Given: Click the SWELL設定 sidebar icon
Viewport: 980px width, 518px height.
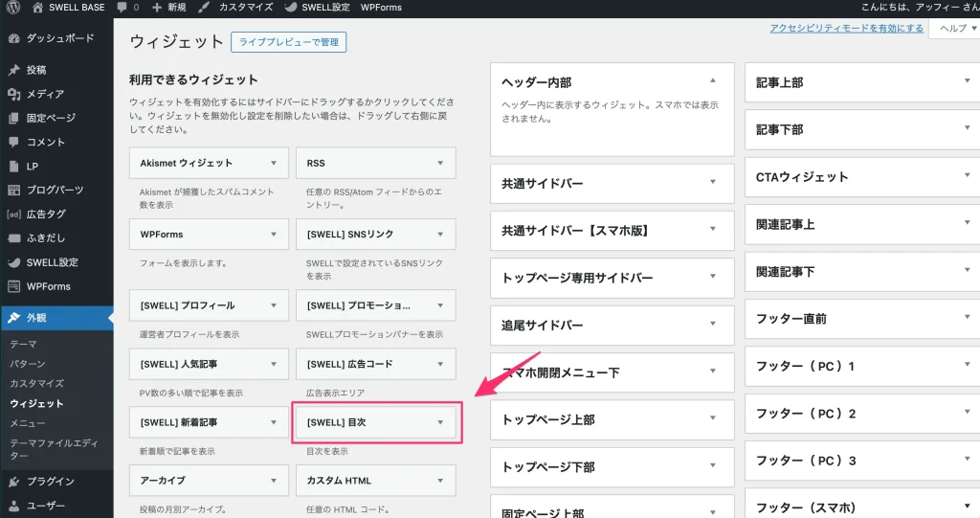Looking at the screenshot, I should (13, 262).
